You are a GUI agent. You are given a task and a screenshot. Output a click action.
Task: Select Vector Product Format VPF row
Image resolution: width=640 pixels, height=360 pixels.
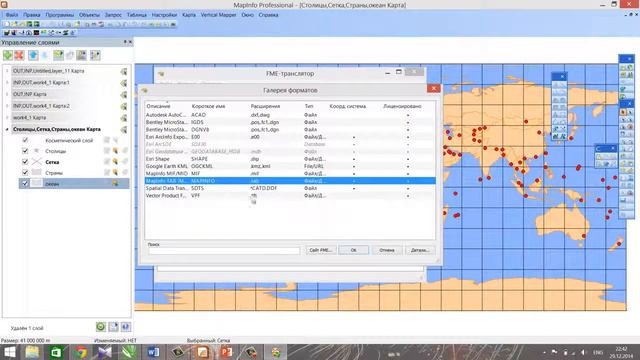tap(290, 196)
